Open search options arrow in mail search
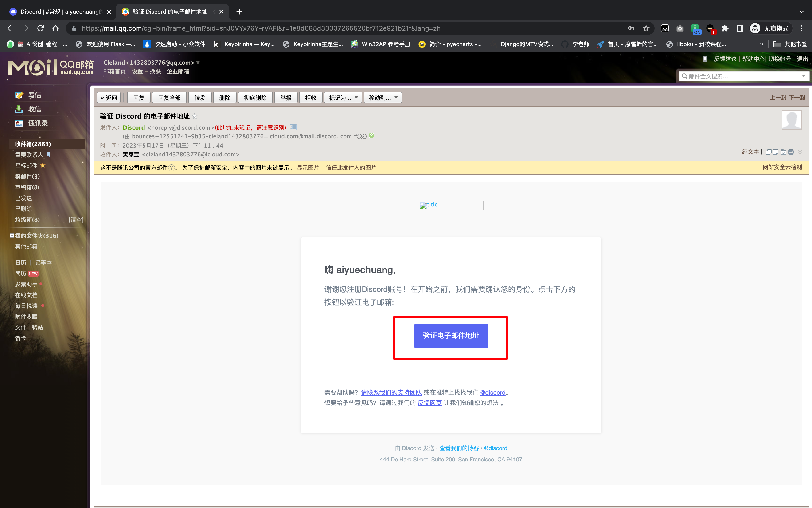This screenshot has height=508, width=812. tap(804, 76)
